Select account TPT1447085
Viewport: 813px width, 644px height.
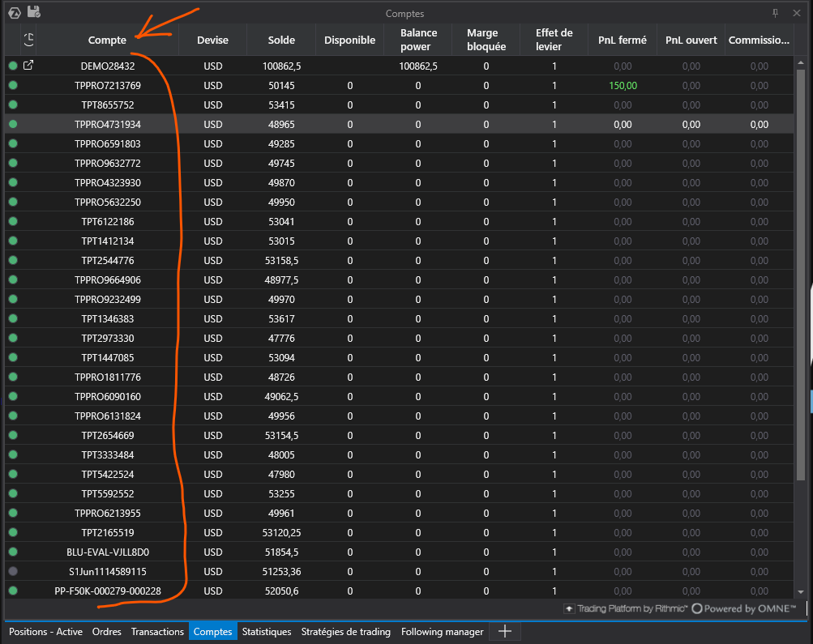pyautogui.click(x=400, y=357)
